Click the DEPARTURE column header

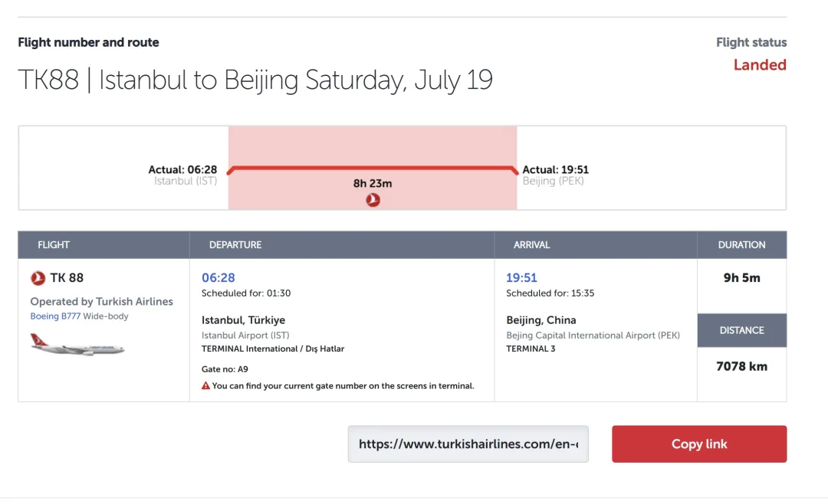(x=235, y=245)
